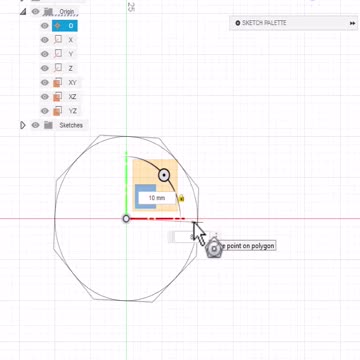Click the Sketches folder icon

tap(49, 125)
